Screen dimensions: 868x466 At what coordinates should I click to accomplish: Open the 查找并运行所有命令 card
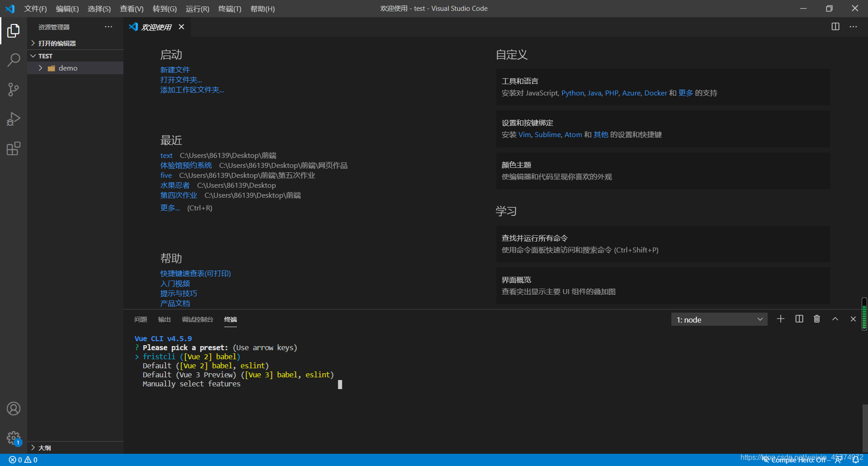[x=663, y=244]
